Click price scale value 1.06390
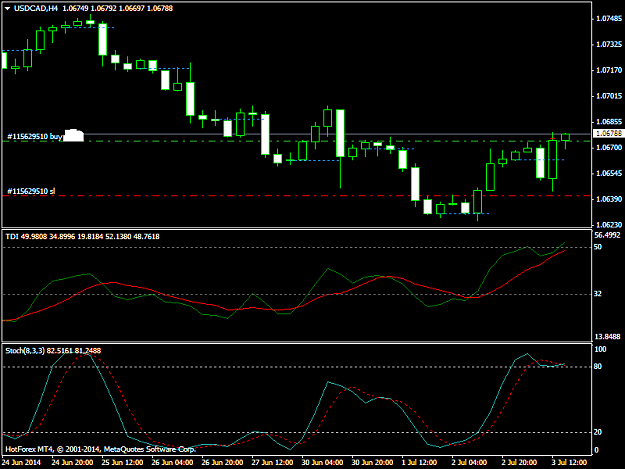625x469 pixels. click(609, 199)
